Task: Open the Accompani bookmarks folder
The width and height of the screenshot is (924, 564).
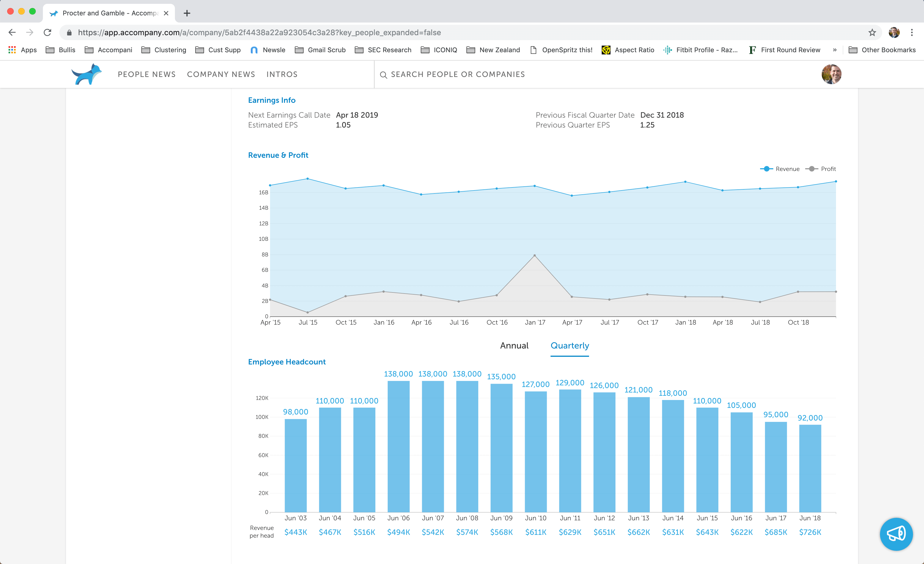Action: pos(108,50)
